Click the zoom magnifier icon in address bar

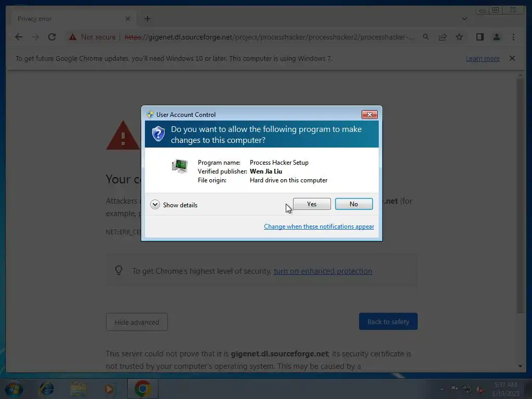point(426,37)
